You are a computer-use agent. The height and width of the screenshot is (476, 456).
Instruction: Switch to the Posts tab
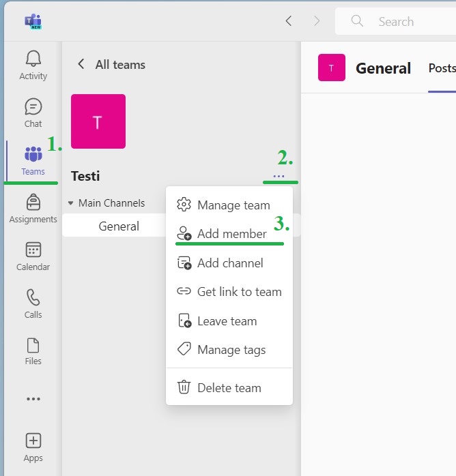(441, 68)
